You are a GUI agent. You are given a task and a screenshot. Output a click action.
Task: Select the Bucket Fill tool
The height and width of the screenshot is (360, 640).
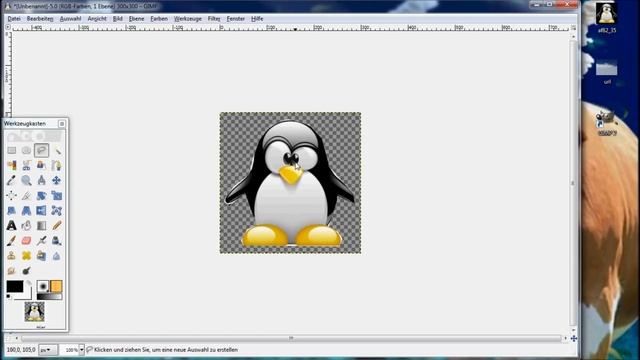click(x=27, y=225)
